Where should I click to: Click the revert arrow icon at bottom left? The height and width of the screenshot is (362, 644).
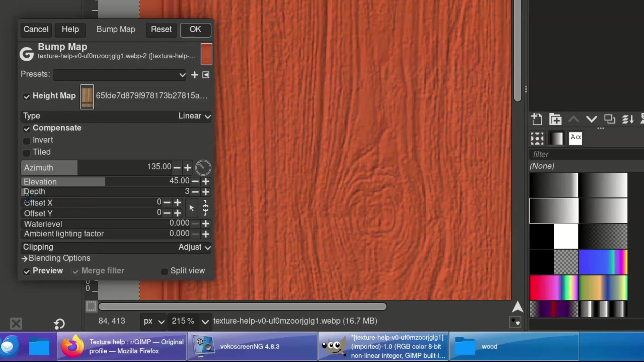point(59,323)
